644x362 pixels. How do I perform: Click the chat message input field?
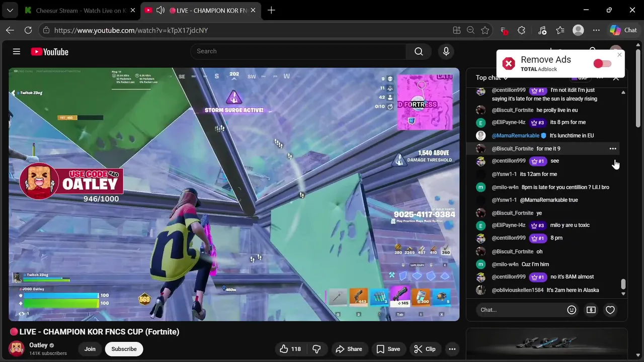click(519, 310)
